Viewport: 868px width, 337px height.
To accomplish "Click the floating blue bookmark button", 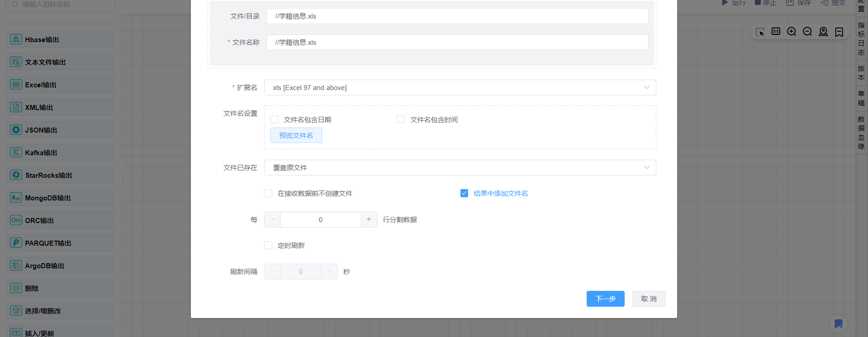I will [839, 324].
